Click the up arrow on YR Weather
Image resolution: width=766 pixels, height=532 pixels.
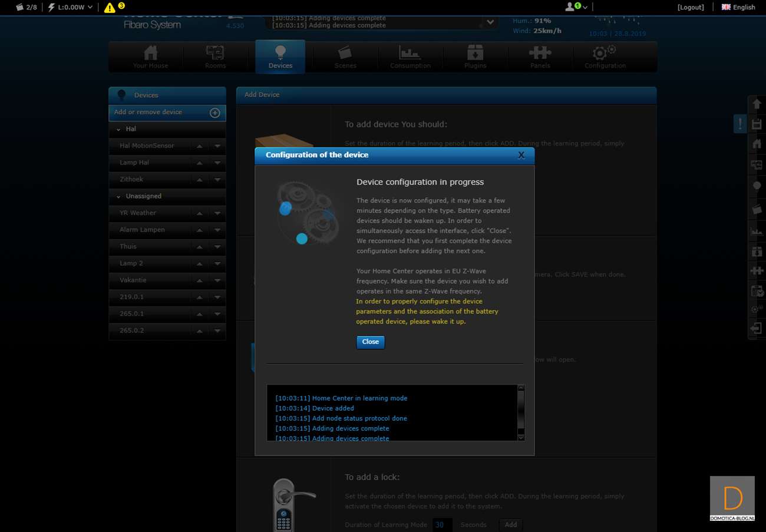point(200,213)
